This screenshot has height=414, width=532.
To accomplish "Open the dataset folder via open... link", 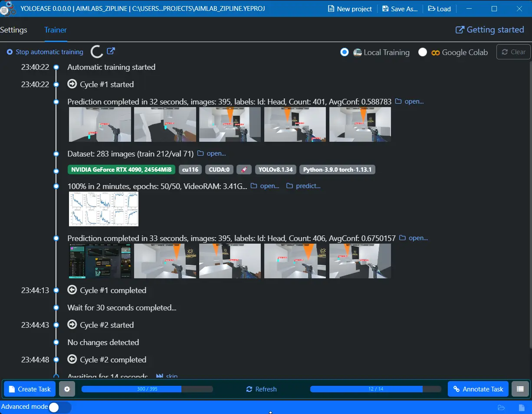I will coord(212,153).
